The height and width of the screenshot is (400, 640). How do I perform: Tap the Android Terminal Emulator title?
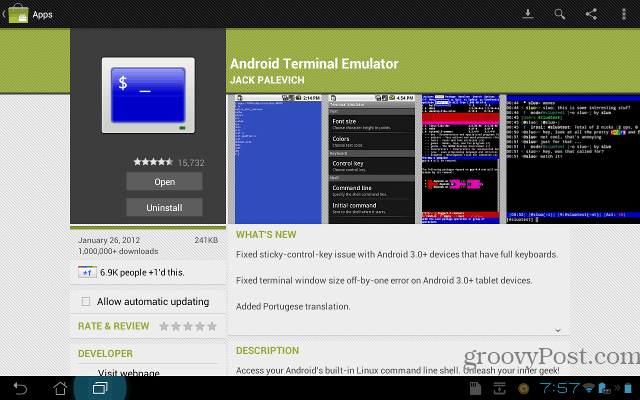coord(314,64)
